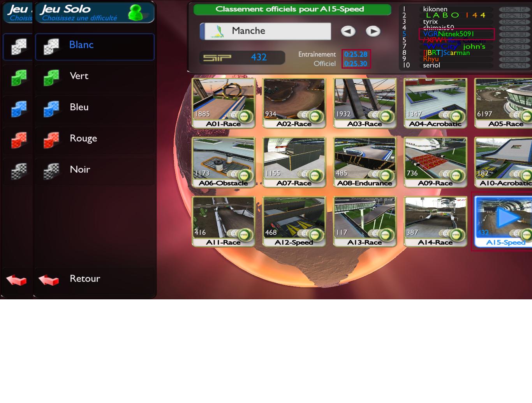Screen dimensions: 532x403
Task: Open the Manche selection field
Action: click(266, 31)
